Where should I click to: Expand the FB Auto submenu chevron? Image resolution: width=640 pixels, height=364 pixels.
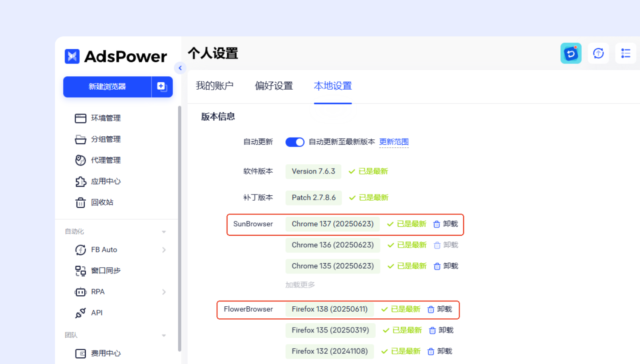pos(164,250)
